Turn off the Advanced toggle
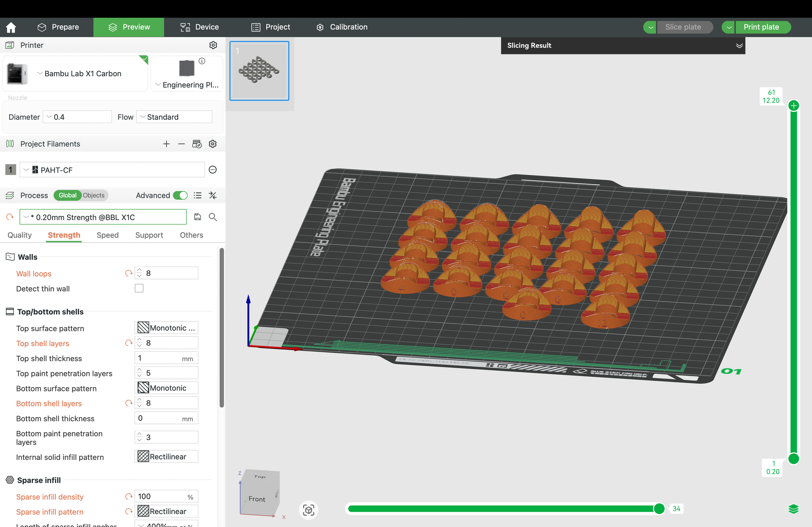Viewport: 812px width, 527px height. point(181,195)
